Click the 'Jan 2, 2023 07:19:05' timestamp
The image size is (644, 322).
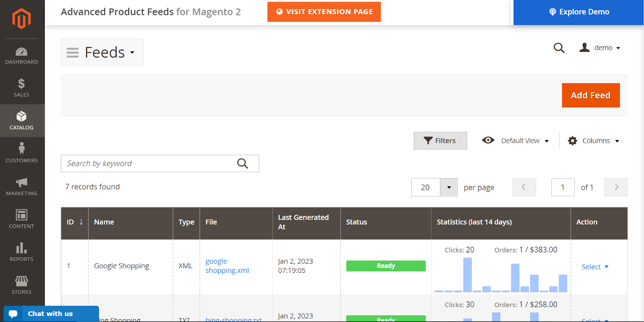point(295,266)
